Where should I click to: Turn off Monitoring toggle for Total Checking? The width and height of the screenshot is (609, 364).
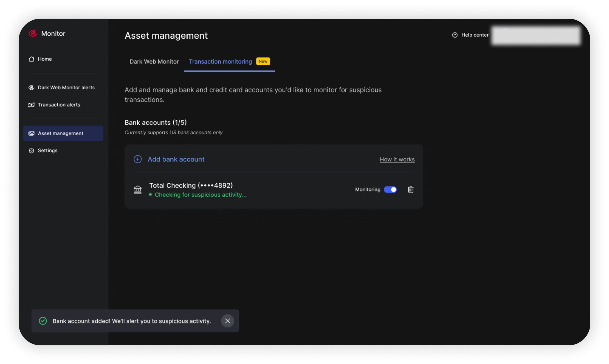[x=390, y=189]
